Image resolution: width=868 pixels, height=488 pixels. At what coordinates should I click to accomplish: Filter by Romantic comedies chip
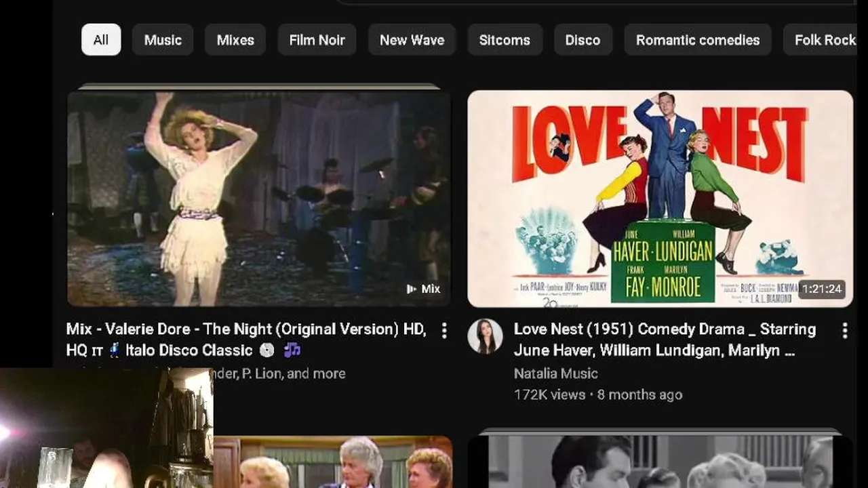[698, 40]
